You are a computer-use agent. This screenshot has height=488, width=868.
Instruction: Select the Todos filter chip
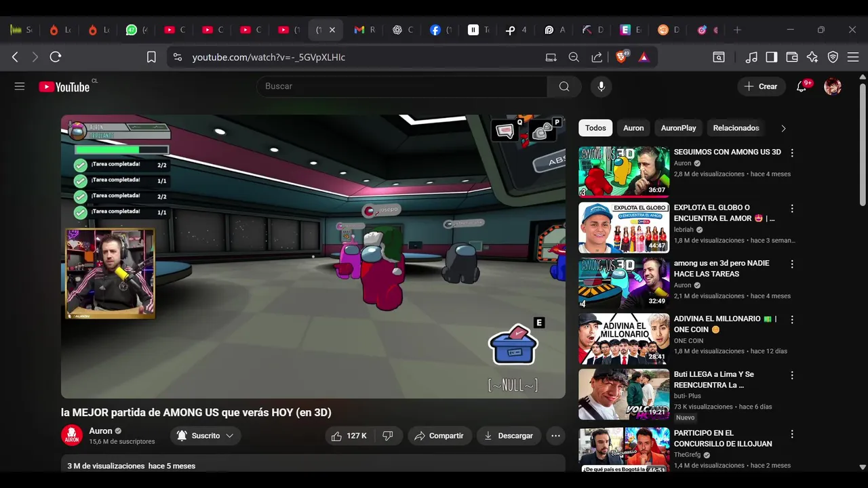tap(595, 128)
